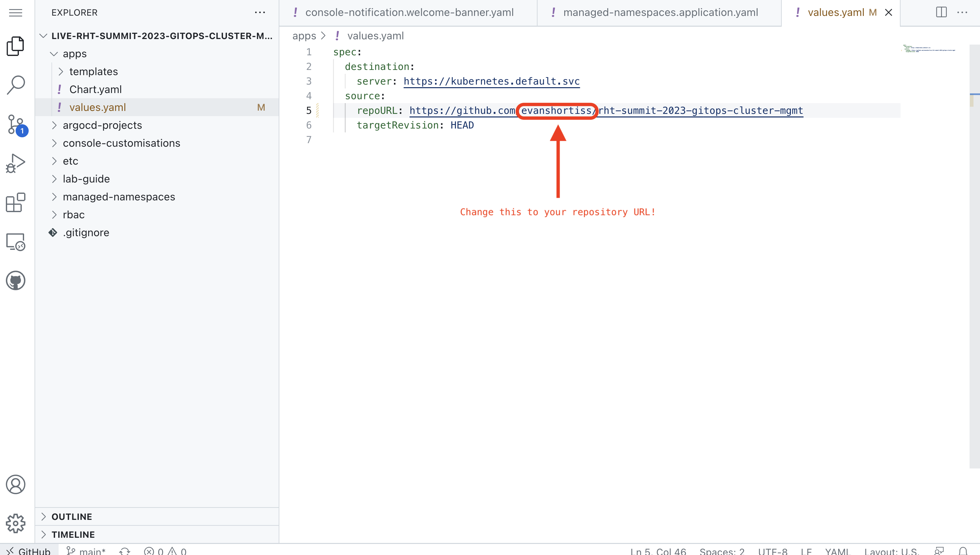
Task: Open the Accounts menu
Action: tap(16, 484)
